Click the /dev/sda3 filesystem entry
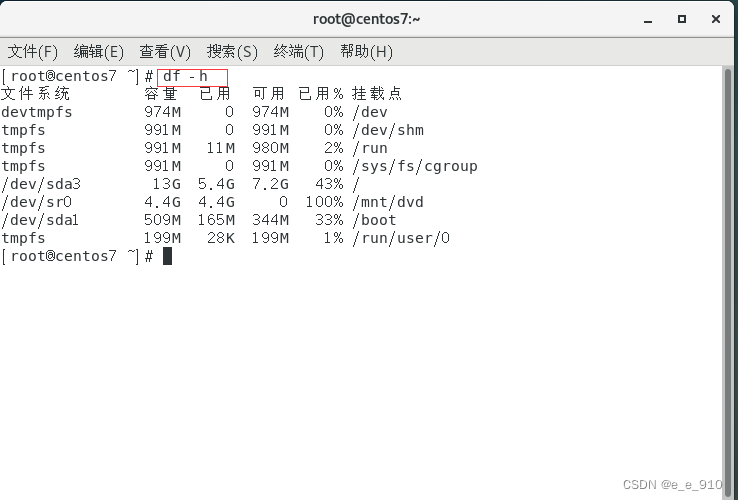Screen dimensions: 738x500 41,184
